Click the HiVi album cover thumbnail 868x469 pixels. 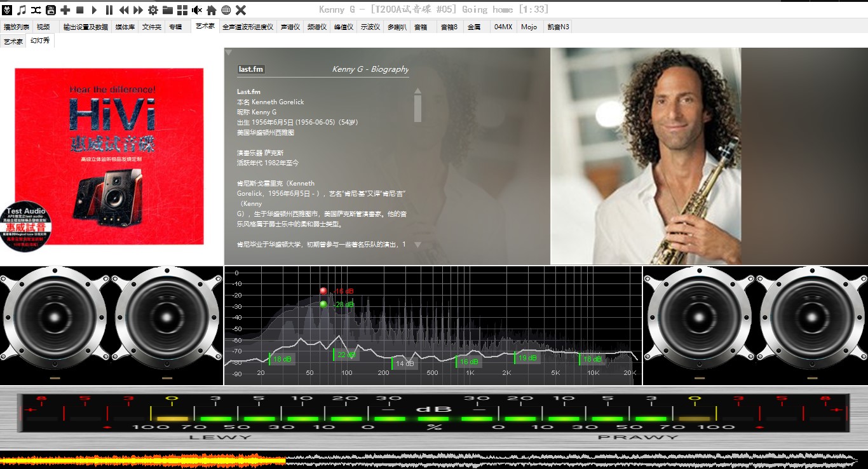109,156
